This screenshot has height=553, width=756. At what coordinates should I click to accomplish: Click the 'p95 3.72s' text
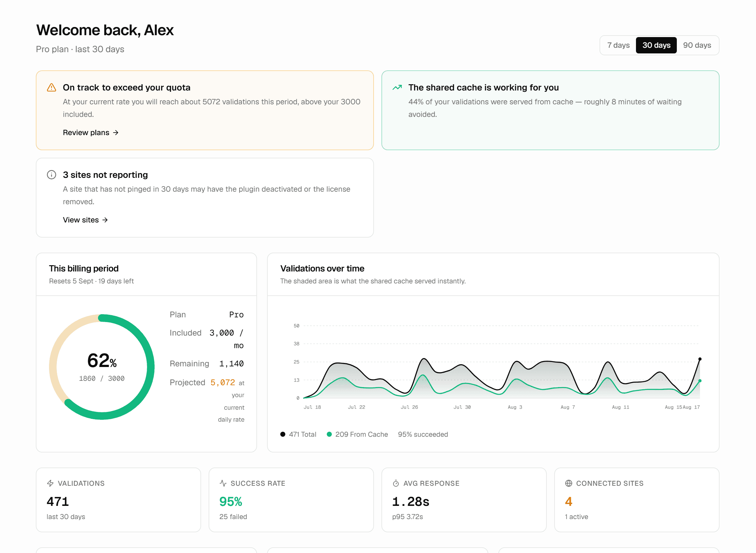pos(408,517)
